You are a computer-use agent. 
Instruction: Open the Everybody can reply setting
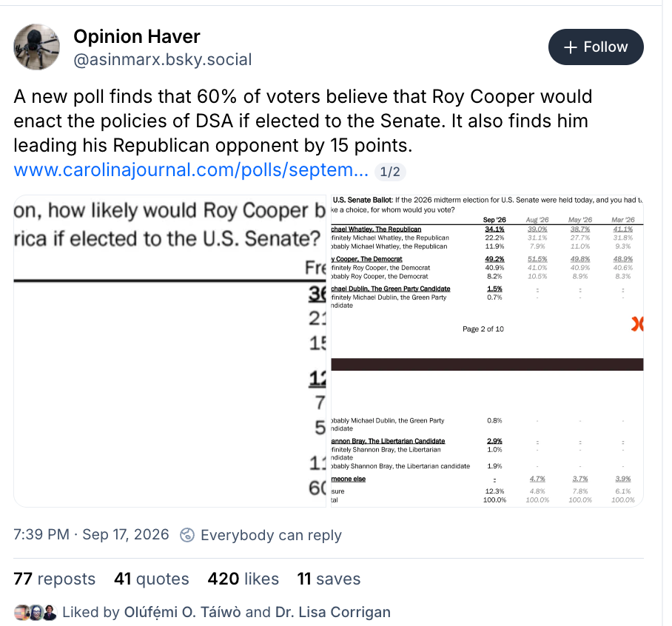click(x=271, y=535)
